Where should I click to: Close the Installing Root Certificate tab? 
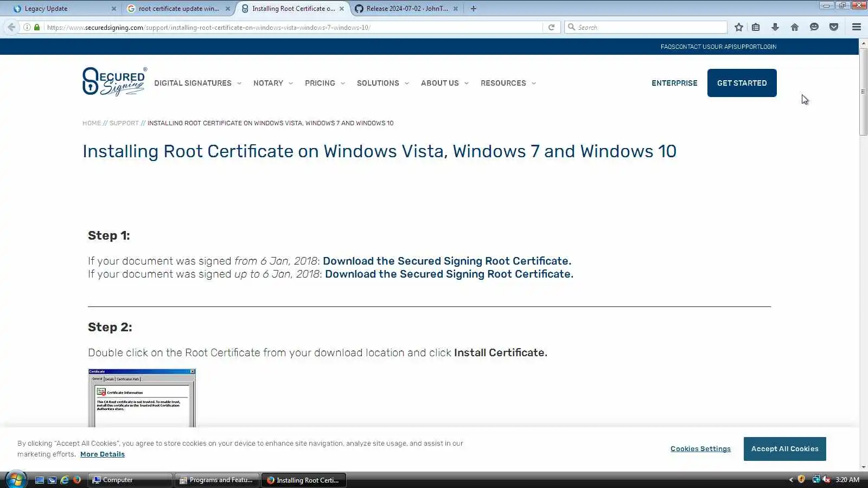pyautogui.click(x=342, y=9)
